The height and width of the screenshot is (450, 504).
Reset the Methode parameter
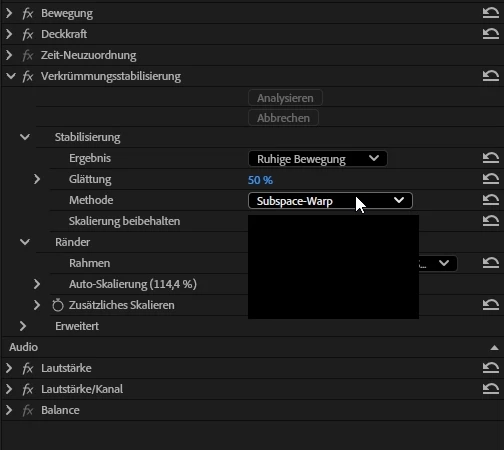[x=491, y=200]
